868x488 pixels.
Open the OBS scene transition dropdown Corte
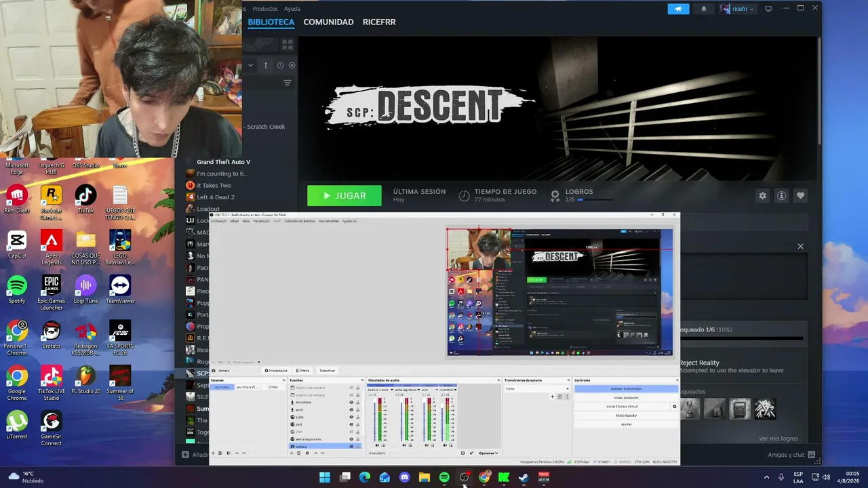pyautogui.click(x=537, y=389)
